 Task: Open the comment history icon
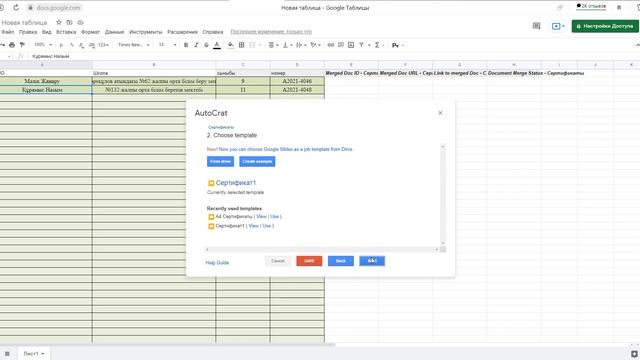pos(536,26)
